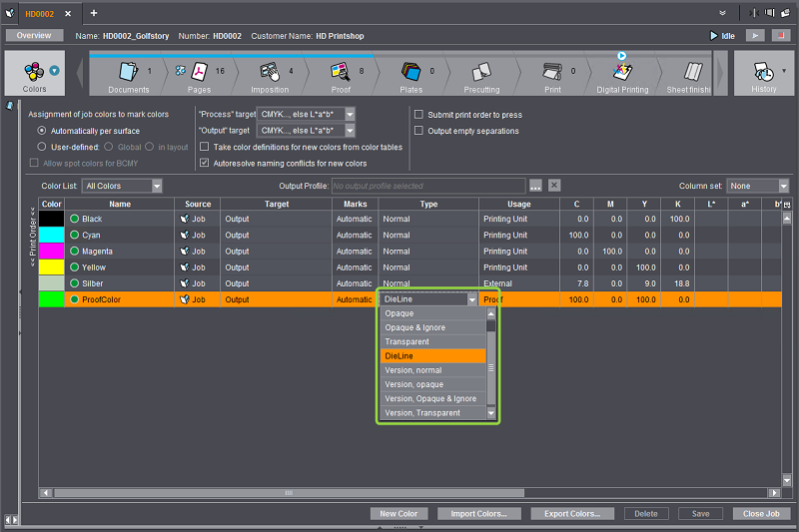Clear the output profile with X button
799x532 pixels.
pyautogui.click(x=554, y=186)
